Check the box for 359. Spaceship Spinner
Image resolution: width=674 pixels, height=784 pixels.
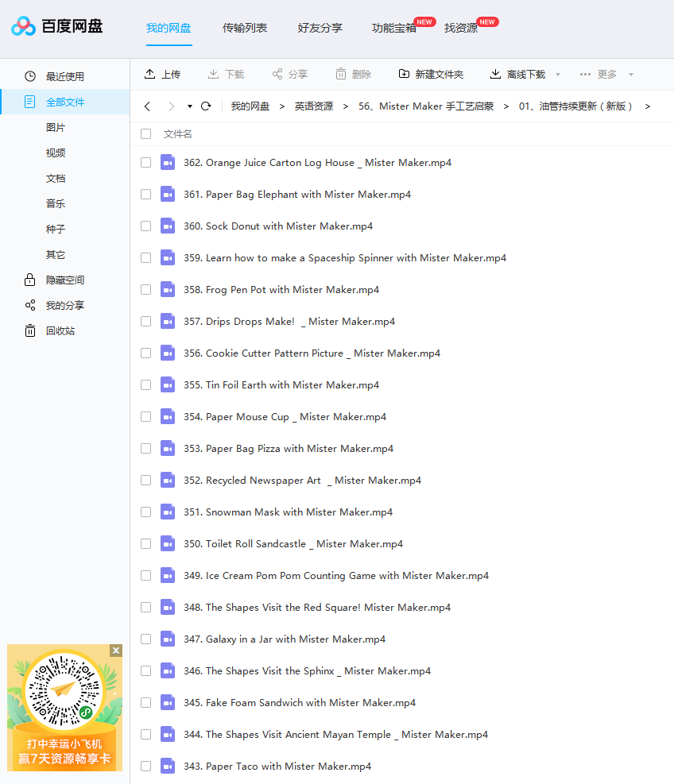coord(145,257)
